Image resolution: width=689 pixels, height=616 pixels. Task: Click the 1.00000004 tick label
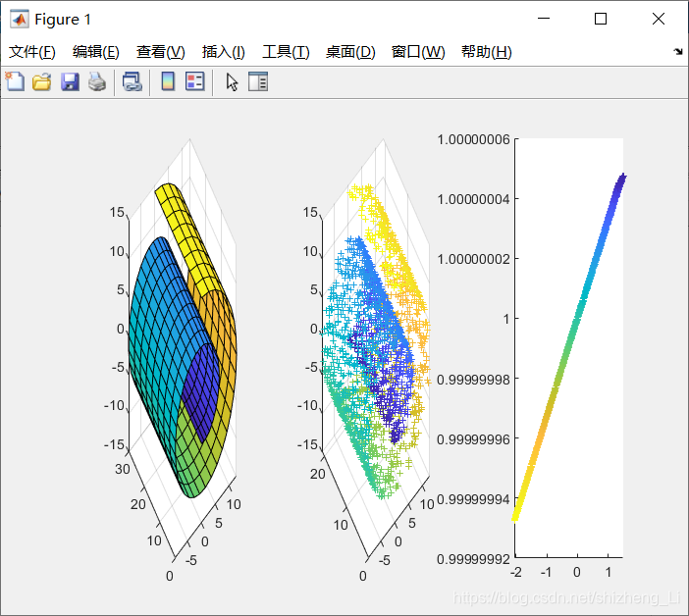(x=473, y=199)
